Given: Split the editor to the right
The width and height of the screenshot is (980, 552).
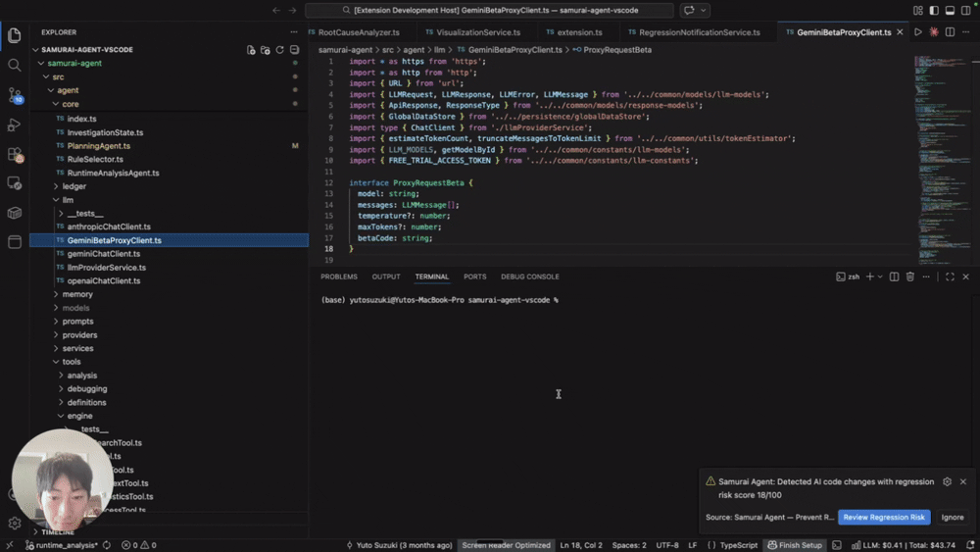Looking at the screenshot, I should (950, 32).
